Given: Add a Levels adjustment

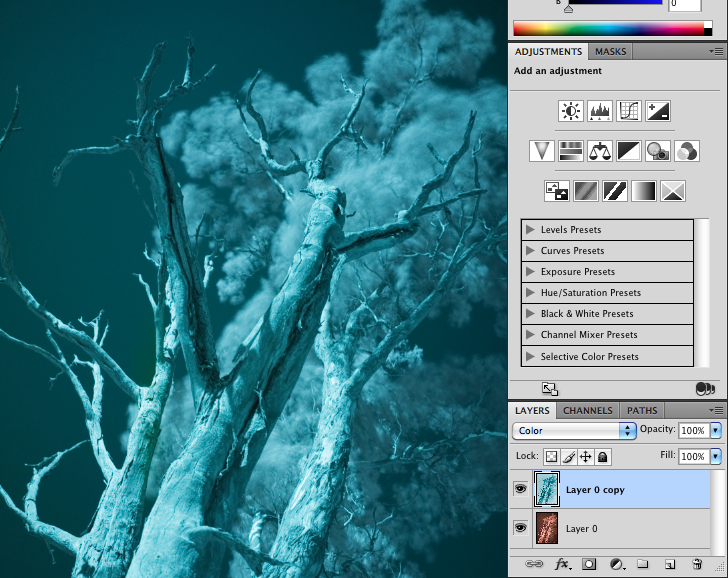Looking at the screenshot, I should 599,111.
